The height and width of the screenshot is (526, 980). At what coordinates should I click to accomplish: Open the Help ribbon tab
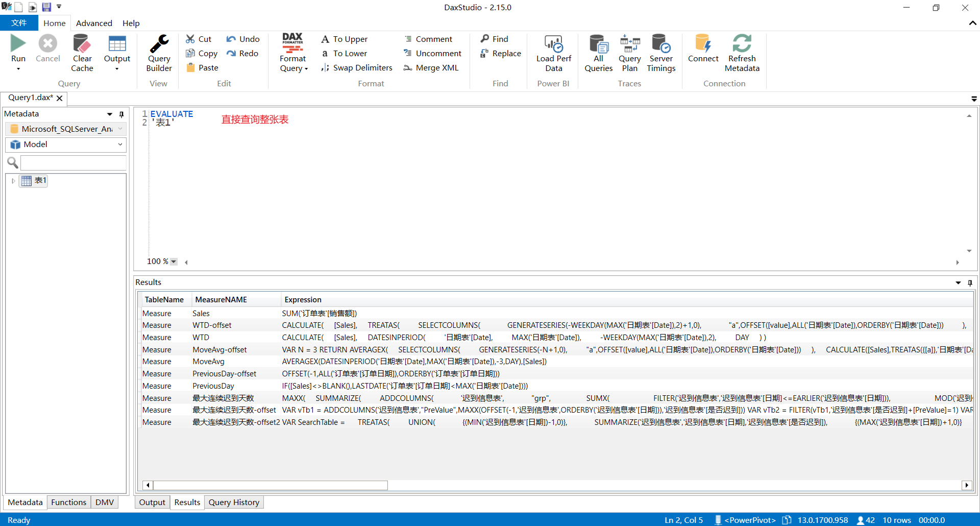tap(131, 23)
